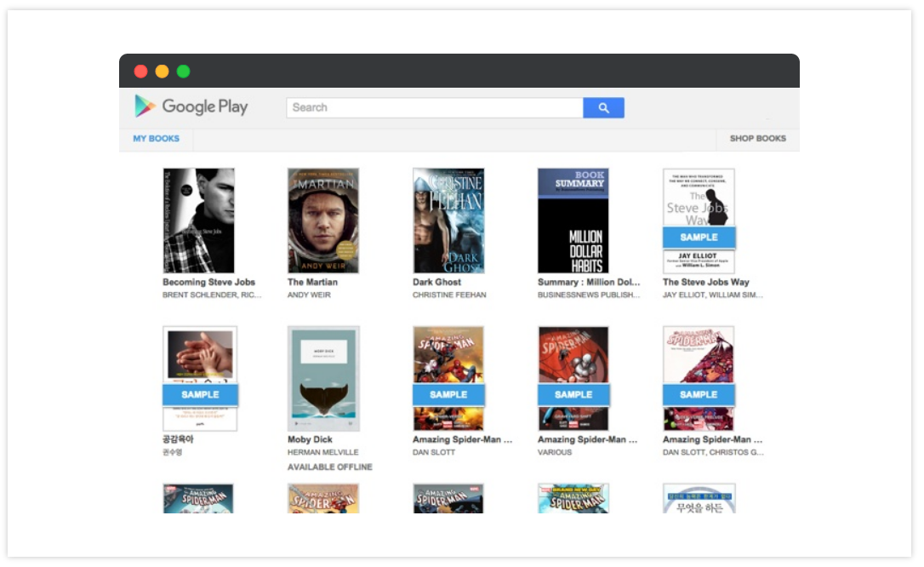Click the Moby Dick title link

310,439
